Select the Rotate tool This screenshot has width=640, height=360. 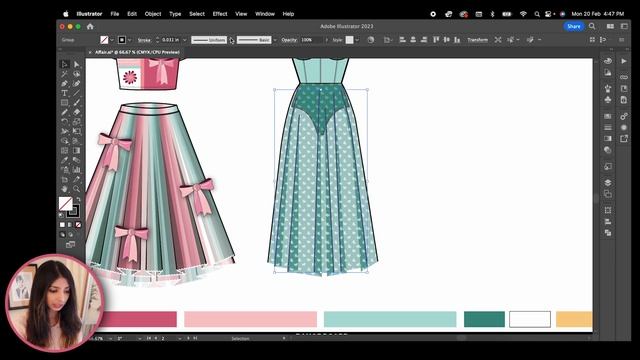click(x=64, y=122)
